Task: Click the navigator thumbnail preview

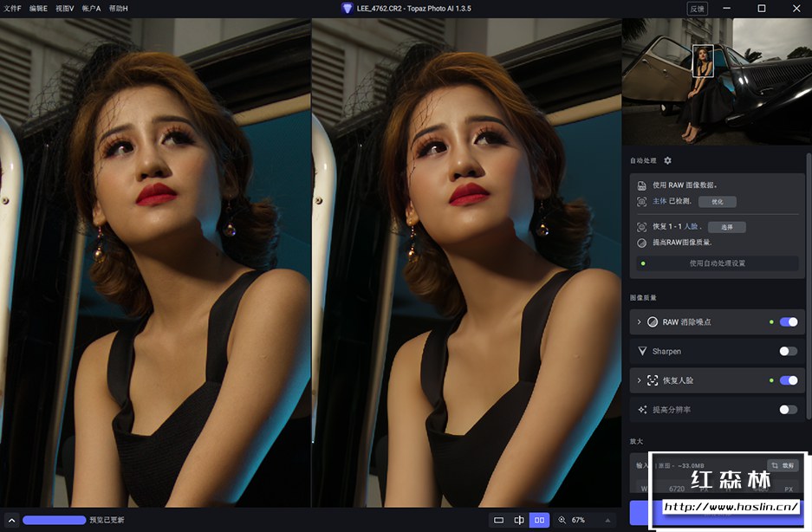Action: pyautogui.click(x=716, y=81)
